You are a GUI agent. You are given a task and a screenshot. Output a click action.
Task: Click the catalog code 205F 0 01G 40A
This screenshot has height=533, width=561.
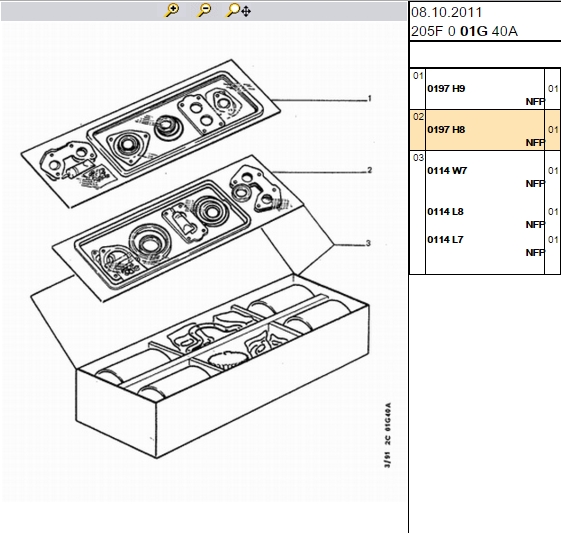[x=464, y=31]
